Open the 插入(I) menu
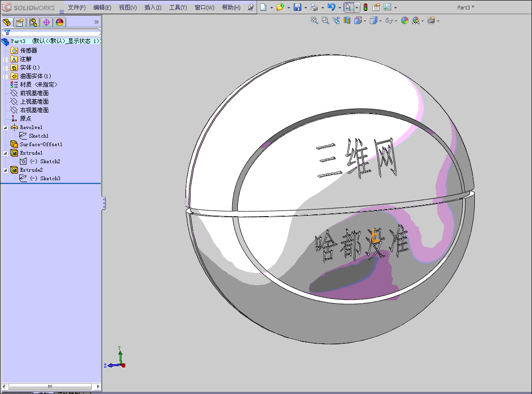Screen dimensions: 532x394 (153, 8)
